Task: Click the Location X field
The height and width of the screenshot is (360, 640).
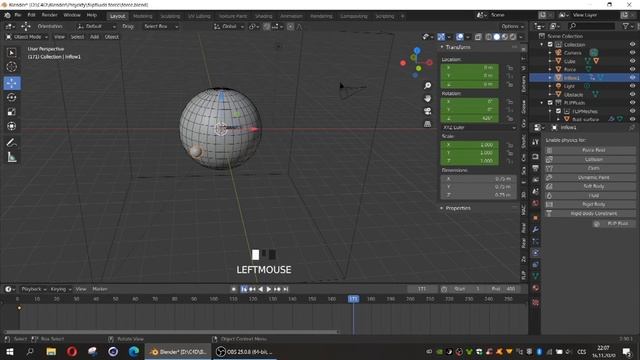Action: click(x=469, y=68)
